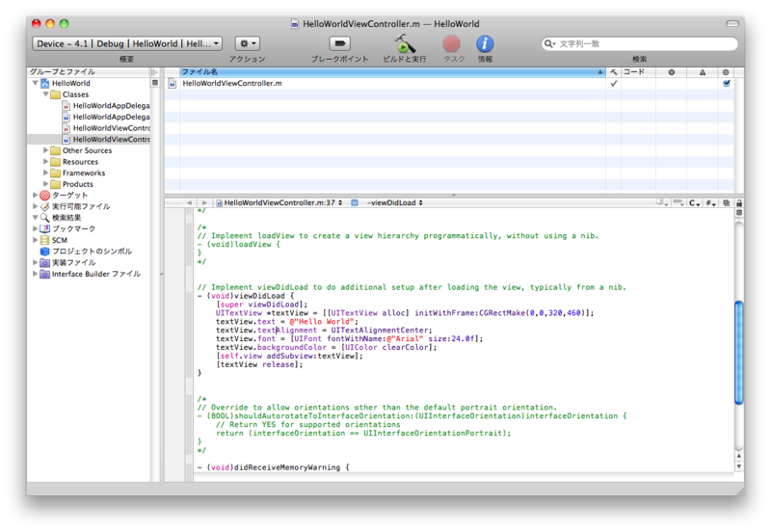Screen dimensions: 771x532
Task: Open the Action gear menu
Action: pyautogui.click(x=248, y=43)
